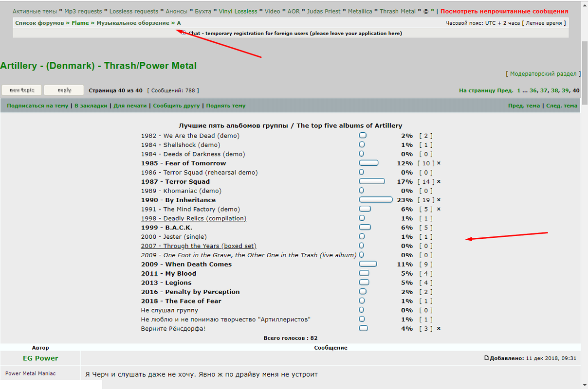The width and height of the screenshot is (588, 389).
Task: Jump to page 39
Action: click(x=565, y=90)
